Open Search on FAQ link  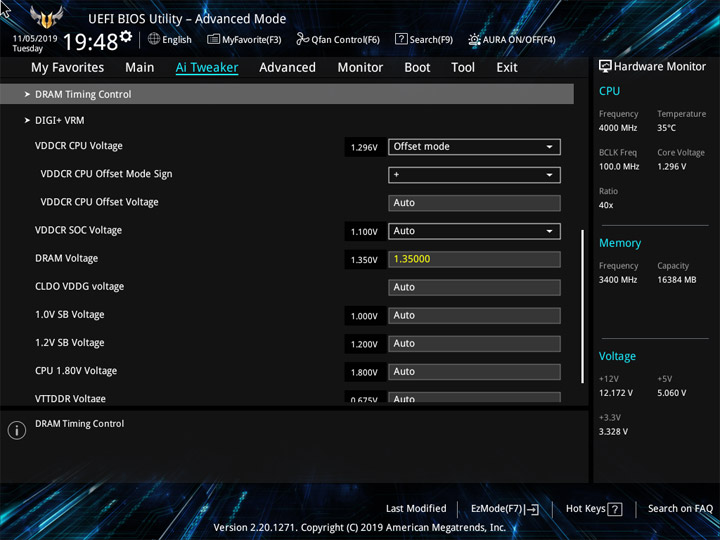click(x=680, y=509)
